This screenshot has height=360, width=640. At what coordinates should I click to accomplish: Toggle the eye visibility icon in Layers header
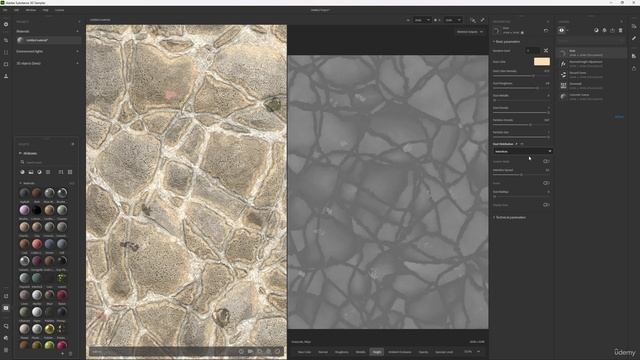[562, 30]
